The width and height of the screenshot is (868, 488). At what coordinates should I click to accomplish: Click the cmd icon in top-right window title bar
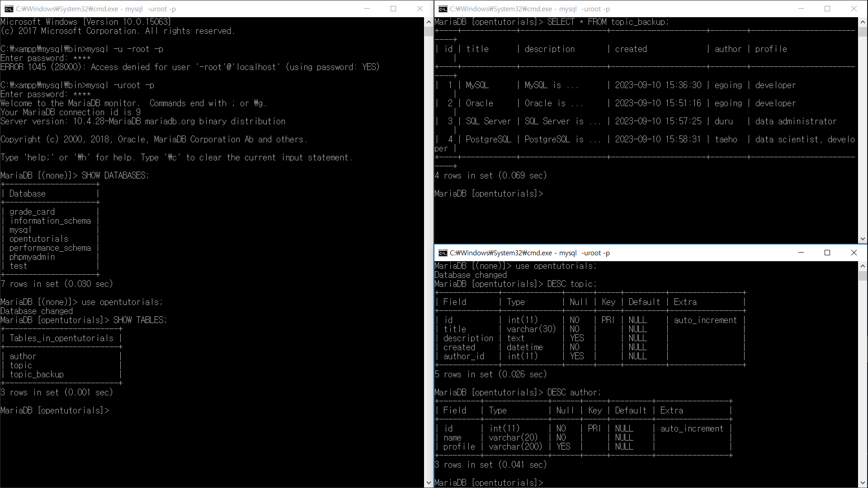click(x=443, y=9)
